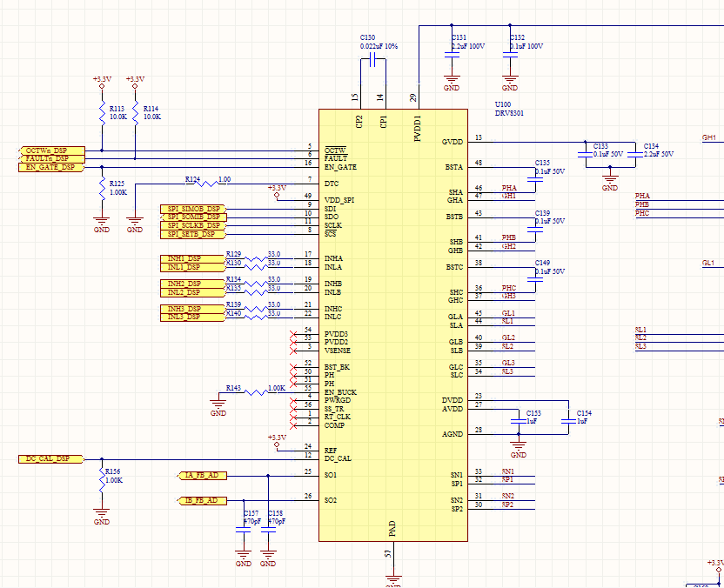Select GND symbol below resistor R125

102,224
